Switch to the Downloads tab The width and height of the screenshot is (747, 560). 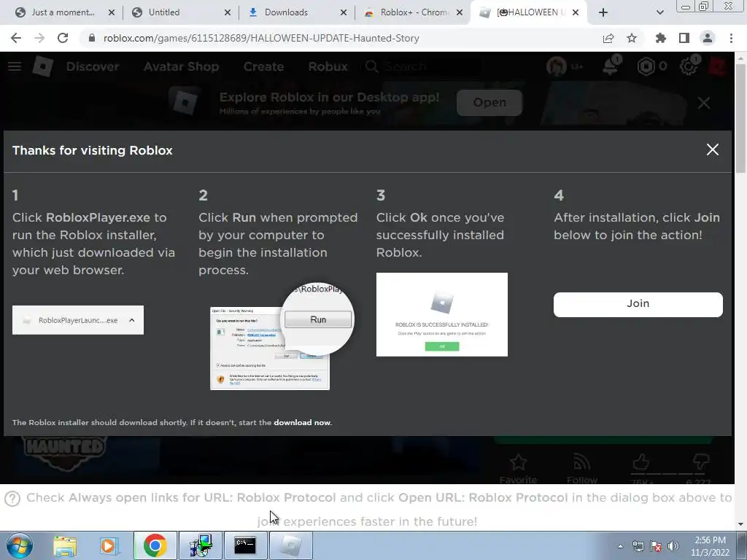(x=286, y=12)
